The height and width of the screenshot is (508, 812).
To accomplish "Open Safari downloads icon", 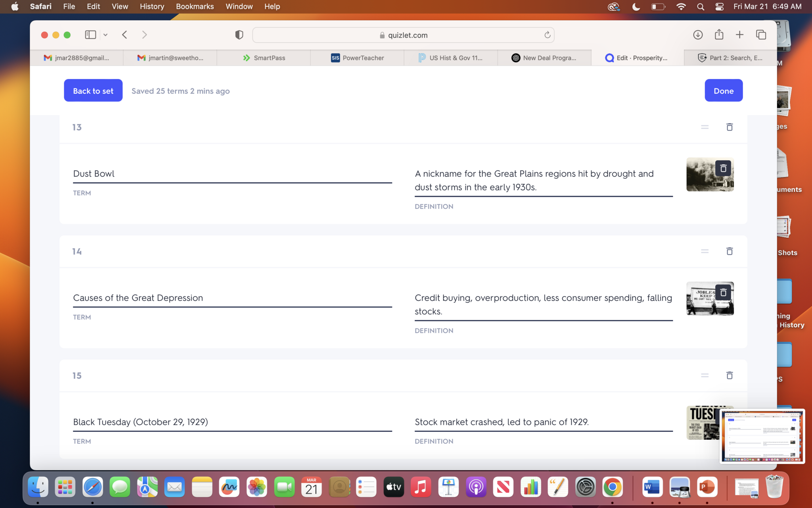I will 698,35.
